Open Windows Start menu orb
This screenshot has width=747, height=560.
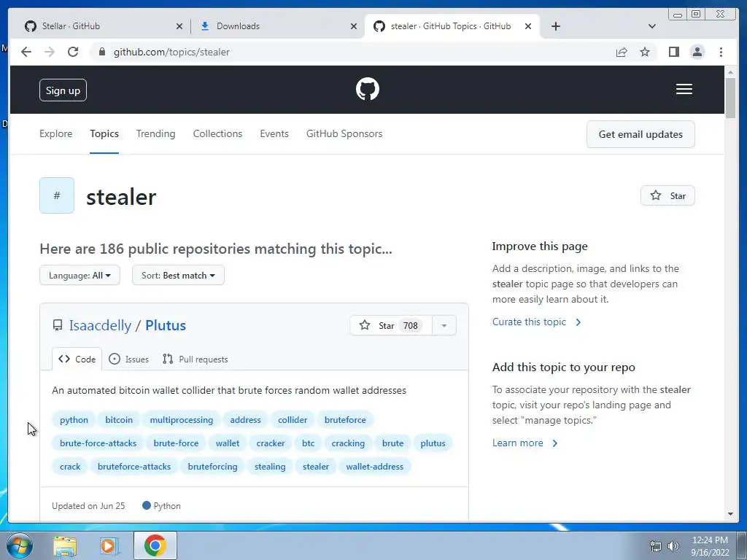click(x=19, y=545)
